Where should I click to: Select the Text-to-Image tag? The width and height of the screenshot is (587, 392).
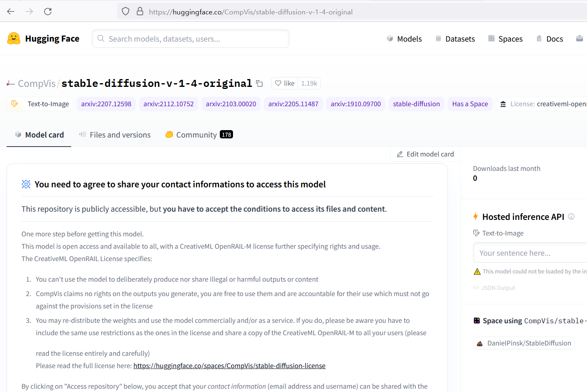tap(40, 104)
